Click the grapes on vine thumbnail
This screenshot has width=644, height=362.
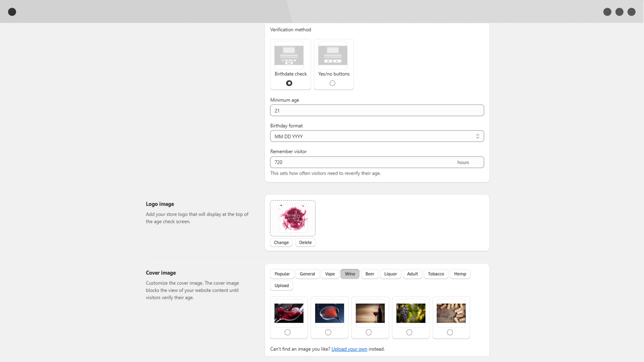[411, 313]
